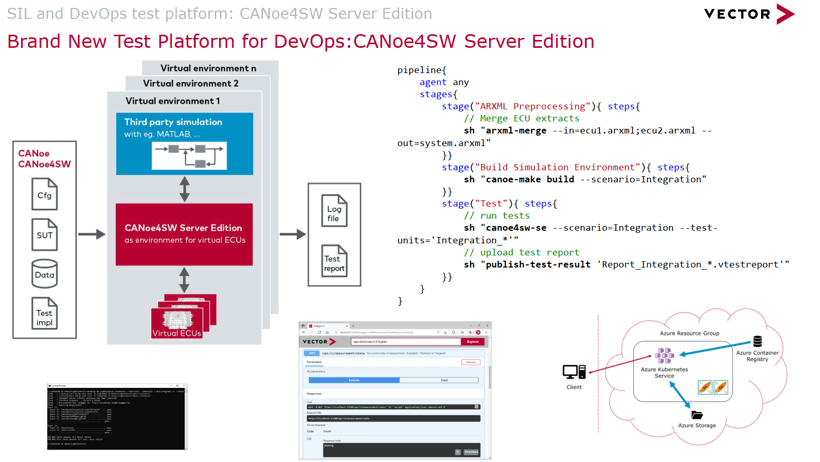Click the red Vector profile icon in browser toolbar
Image resolution: width=820 pixels, height=462 pixels.
click(478, 332)
